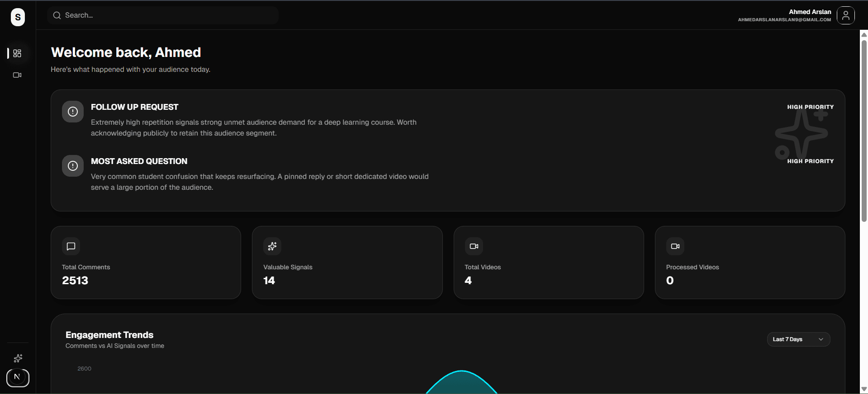Screen dimensions: 868x394
Task: Click the account email address text
Action: click(784, 20)
